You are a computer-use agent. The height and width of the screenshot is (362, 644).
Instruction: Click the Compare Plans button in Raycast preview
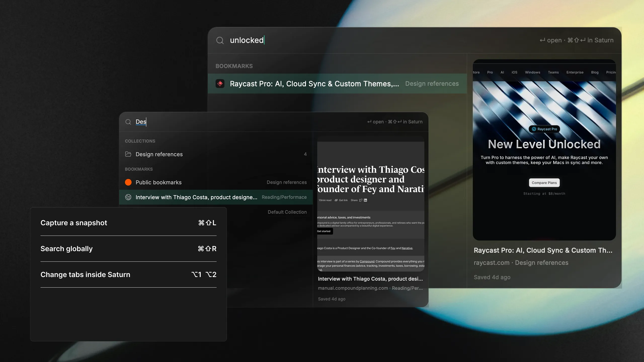tap(544, 183)
